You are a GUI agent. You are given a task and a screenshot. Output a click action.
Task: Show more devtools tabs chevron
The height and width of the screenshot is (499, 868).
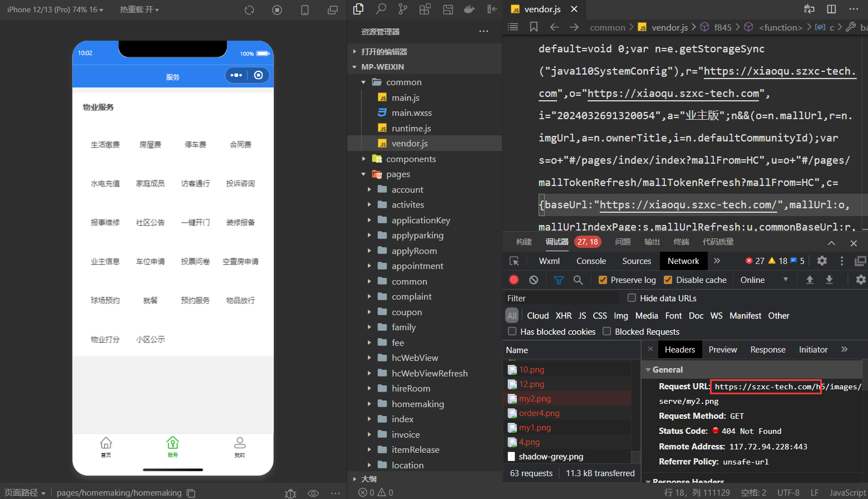[x=717, y=261]
